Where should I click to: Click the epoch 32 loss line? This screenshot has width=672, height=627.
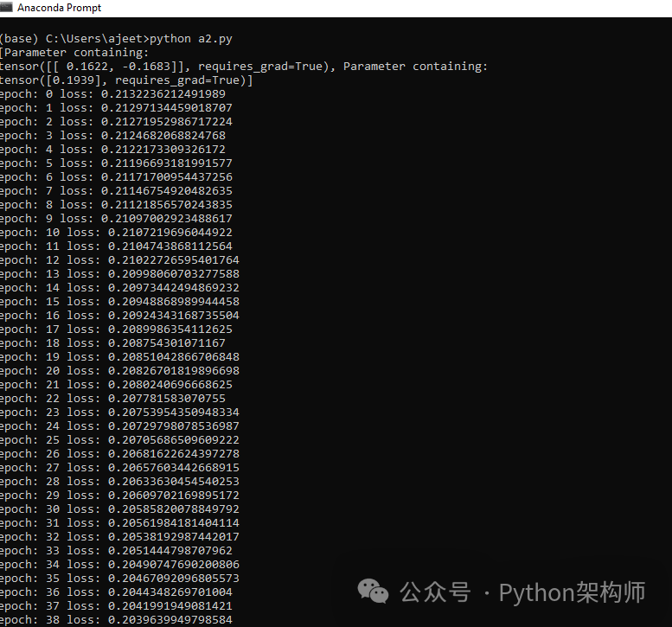pos(119,536)
